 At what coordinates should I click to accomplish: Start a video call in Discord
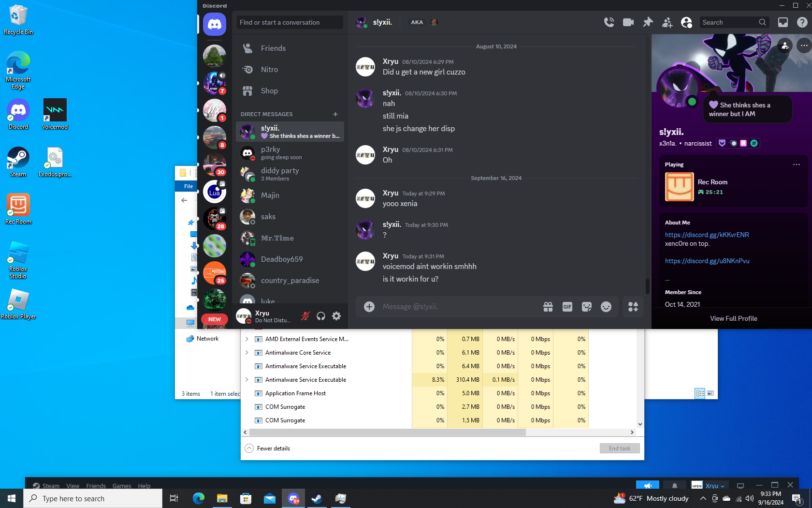[628, 22]
